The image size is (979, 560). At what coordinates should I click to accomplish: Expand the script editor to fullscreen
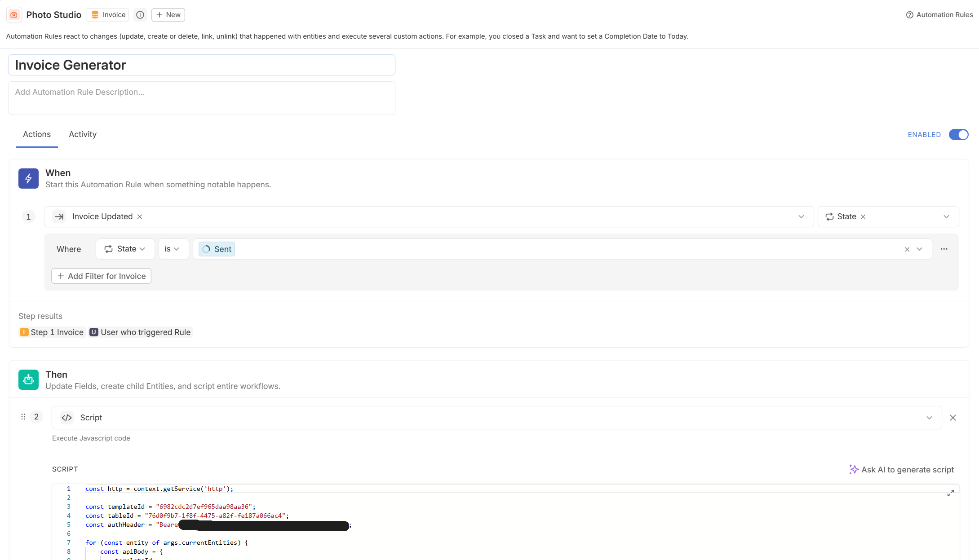950,493
